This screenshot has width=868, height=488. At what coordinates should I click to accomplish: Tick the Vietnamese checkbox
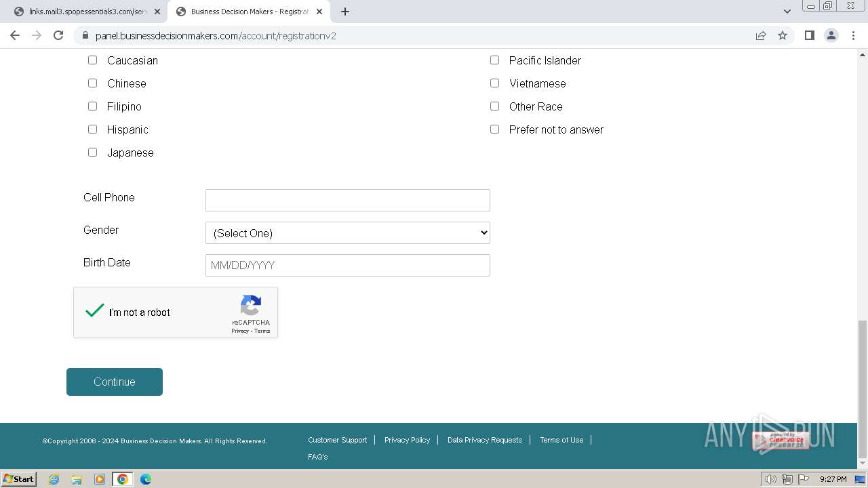494,83
